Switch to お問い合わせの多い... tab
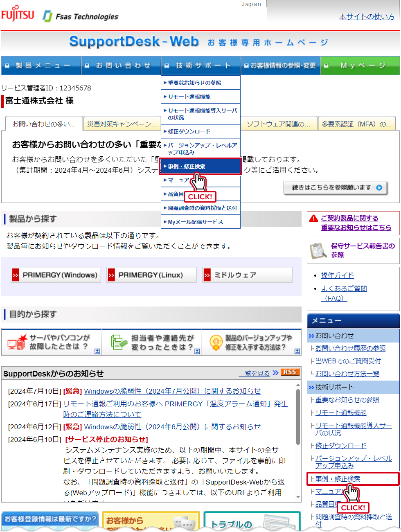Viewport: 401px width, 532px height. pyautogui.click(x=44, y=124)
